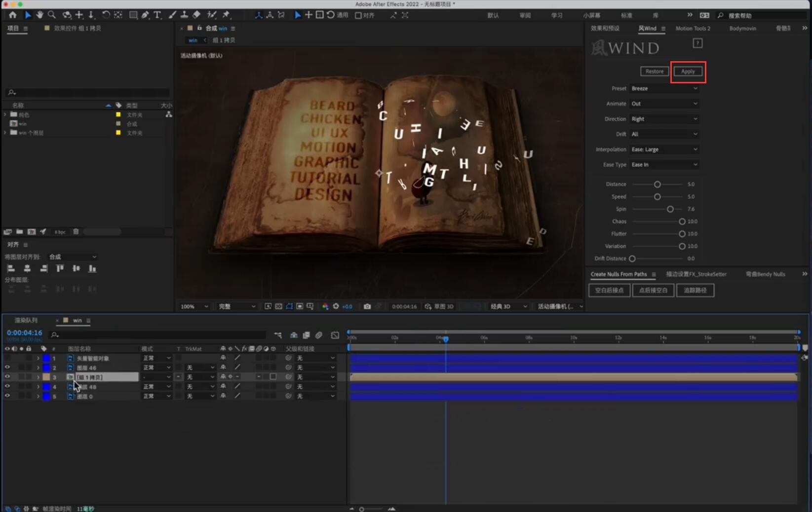Toggle lock for layer 图层 46
Screen dimensions: 812x512
tap(29, 367)
